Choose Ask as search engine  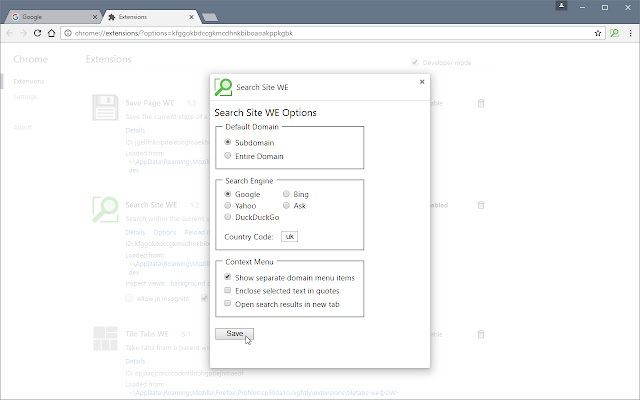[x=286, y=205]
